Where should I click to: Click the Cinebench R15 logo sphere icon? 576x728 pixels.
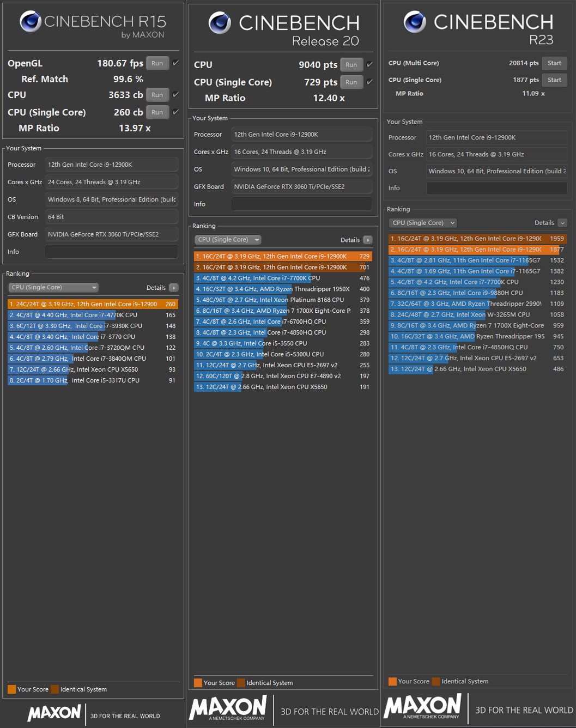point(31,21)
